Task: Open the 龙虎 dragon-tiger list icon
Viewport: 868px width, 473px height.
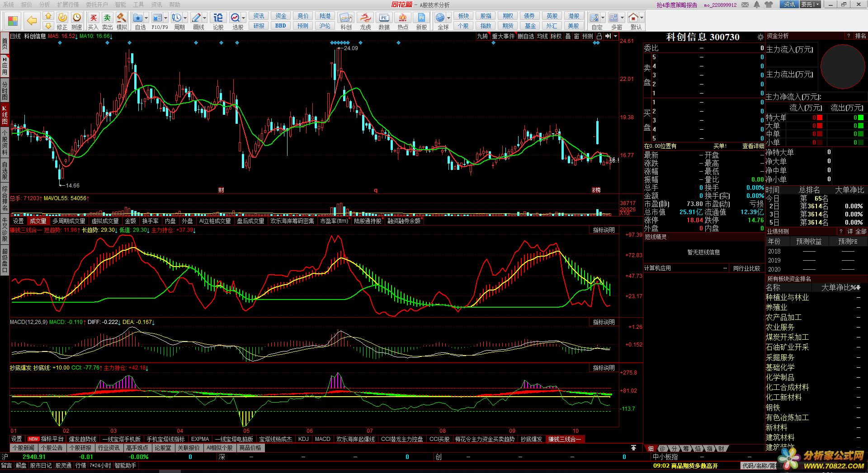Action: point(365,18)
